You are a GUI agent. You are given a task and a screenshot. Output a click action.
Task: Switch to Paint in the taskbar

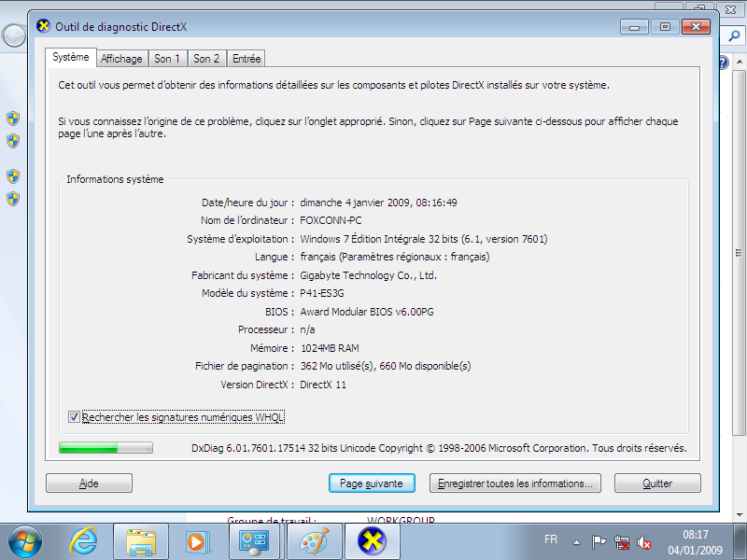[x=315, y=540]
